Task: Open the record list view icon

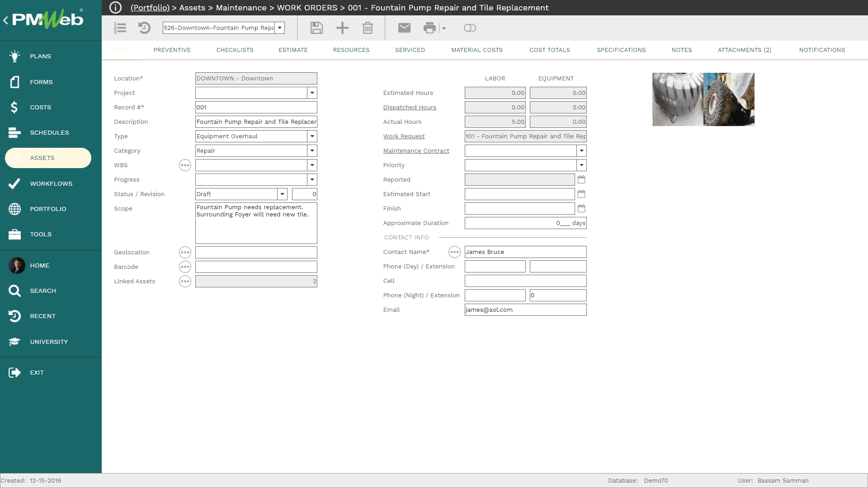Action: click(120, 28)
